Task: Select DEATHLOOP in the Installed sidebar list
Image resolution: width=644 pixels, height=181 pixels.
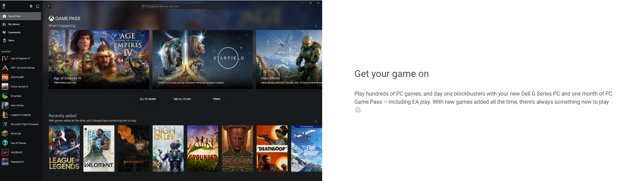Action: (x=21, y=77)
